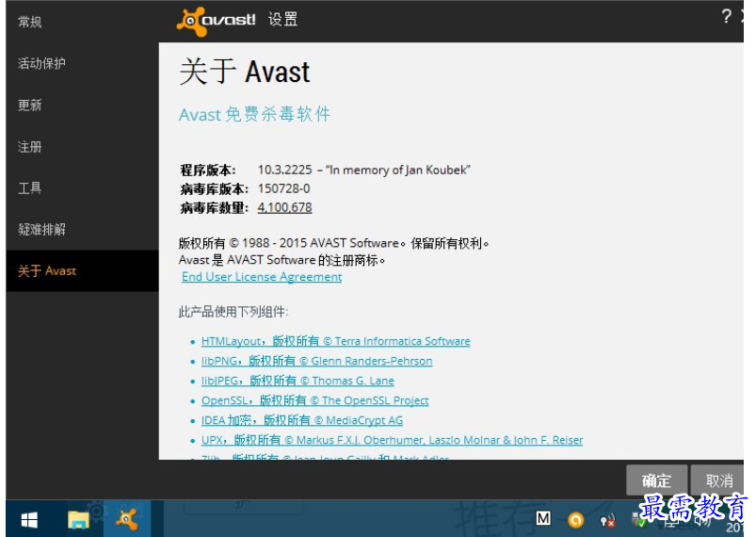Click the Avast logo in header
756x537 pixels.
tap(216, 21)
